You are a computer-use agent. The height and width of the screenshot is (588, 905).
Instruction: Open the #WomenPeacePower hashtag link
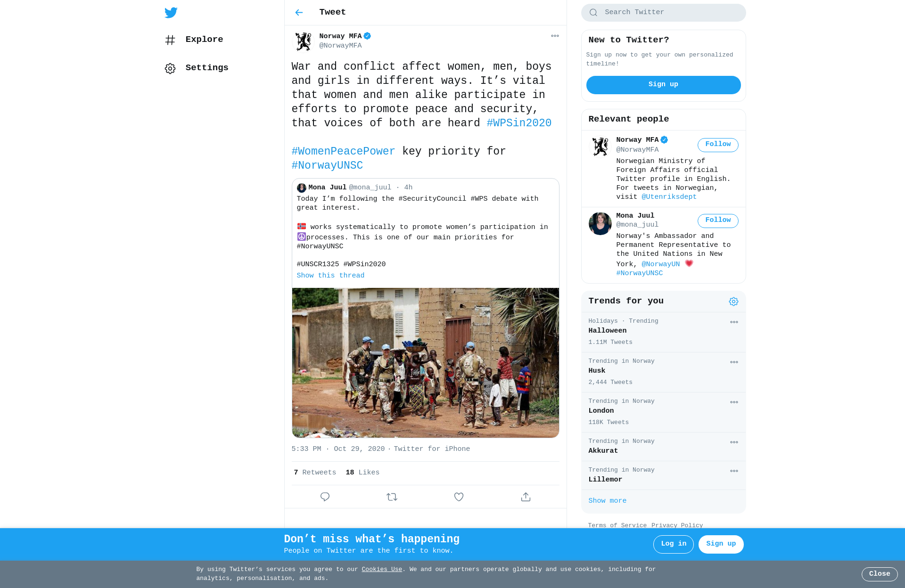click(x=343, y=151)
